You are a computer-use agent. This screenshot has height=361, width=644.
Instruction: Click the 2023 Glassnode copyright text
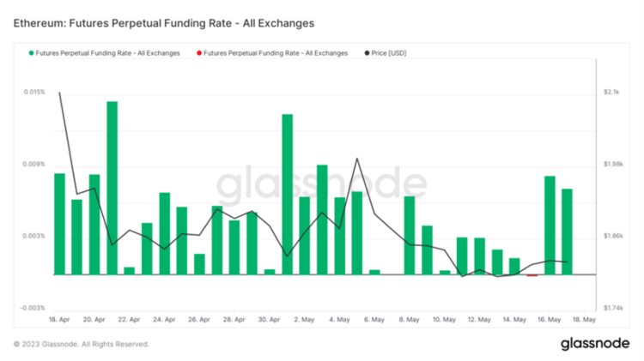pos(82,344)
